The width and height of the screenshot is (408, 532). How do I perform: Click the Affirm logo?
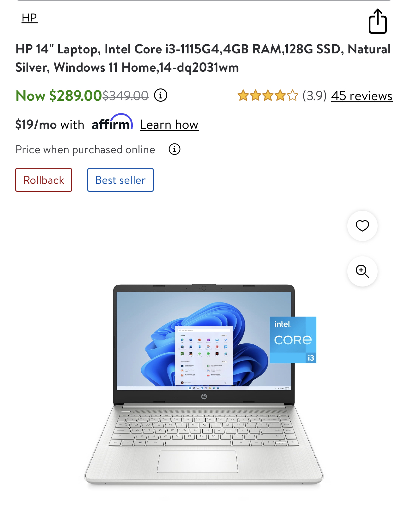tap(112, 122)
